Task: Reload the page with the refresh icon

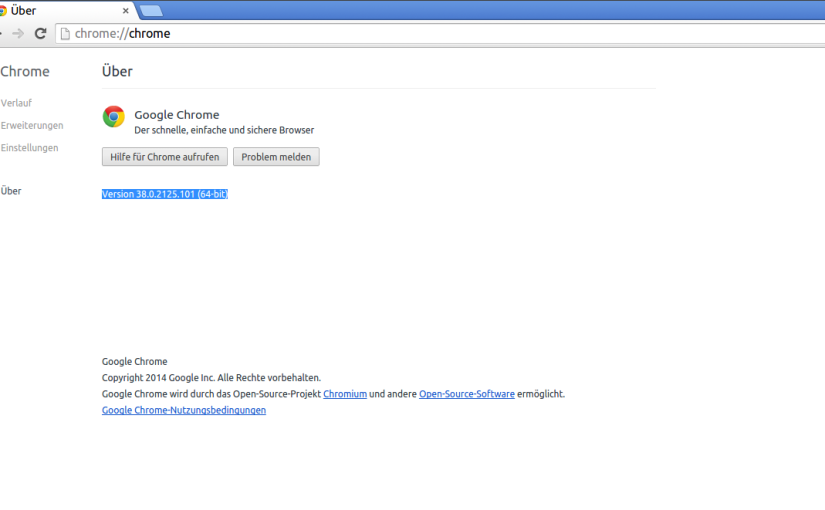Action: [x=41, y=34]
